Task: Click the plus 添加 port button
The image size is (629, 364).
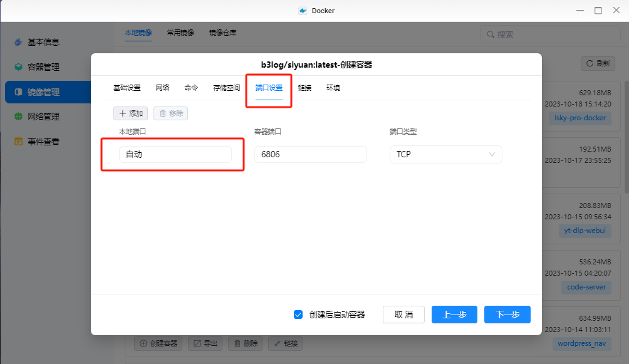Action: (x=130, y=113)
